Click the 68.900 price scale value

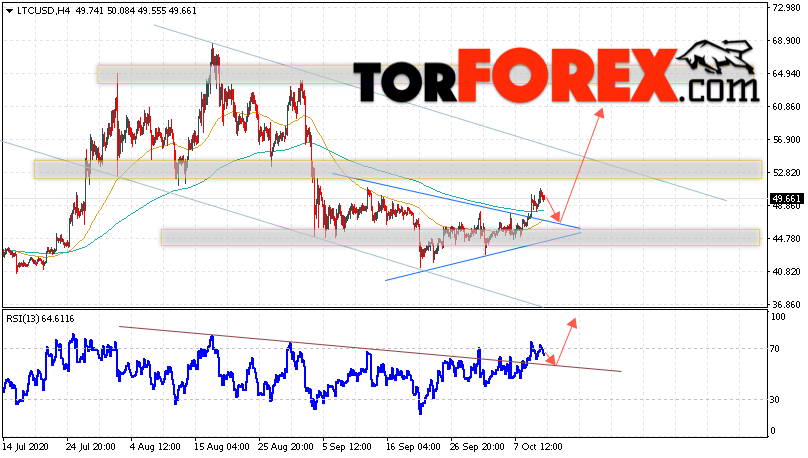tap(787, 41)
